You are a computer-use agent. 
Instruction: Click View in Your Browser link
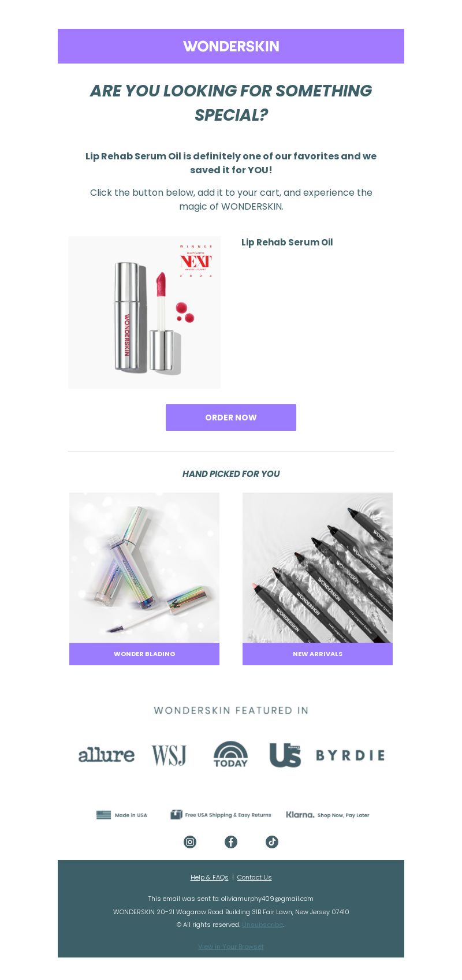coord(231,947)
